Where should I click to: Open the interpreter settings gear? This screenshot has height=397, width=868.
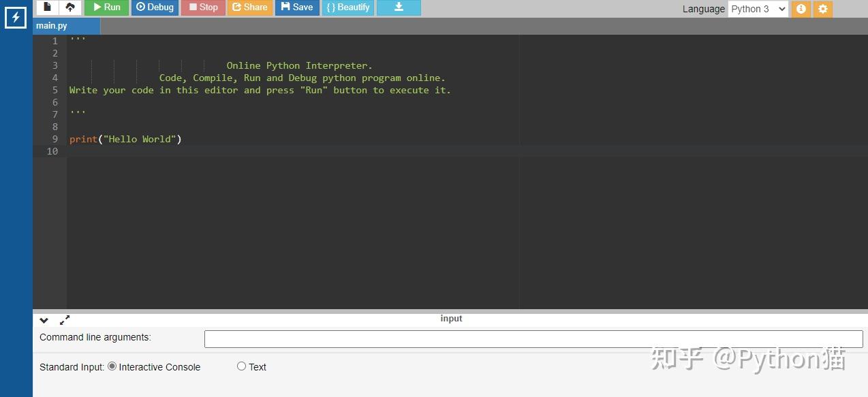[822, 9]
